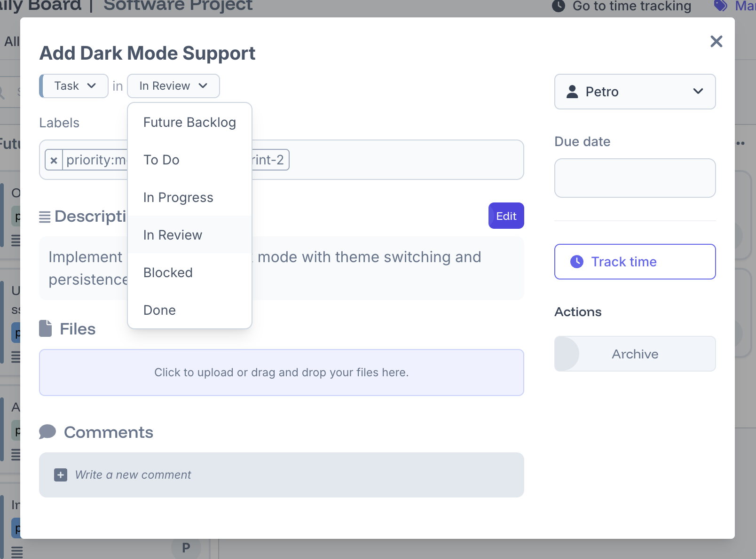Collapse the In Review status dropdown
The width and height of the screenshot is (756, 559).
[173, 86]
